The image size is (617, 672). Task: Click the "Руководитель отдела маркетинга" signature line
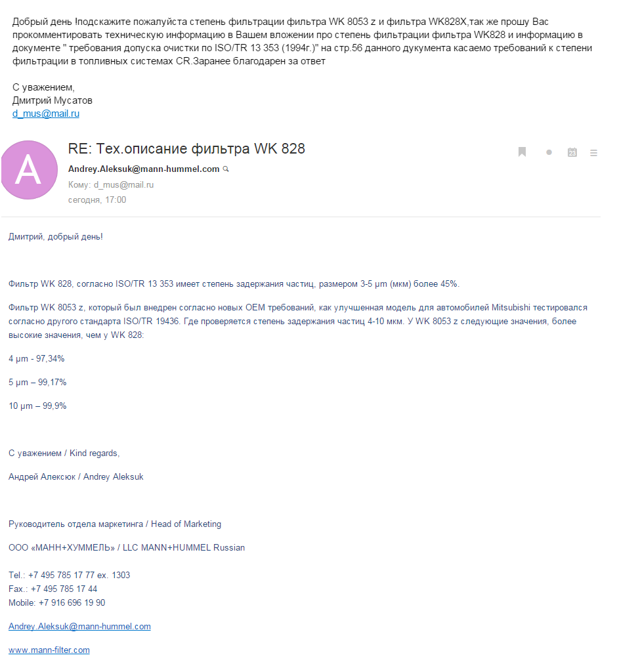(x=77, y=524)
